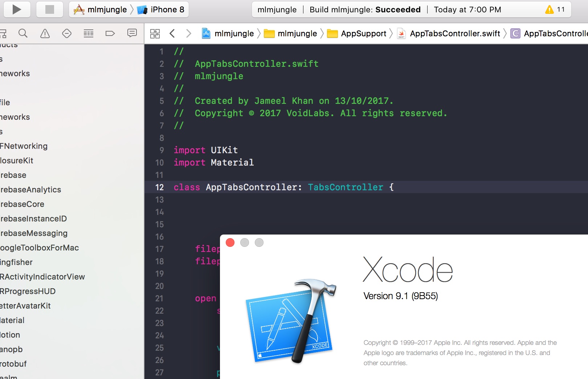Select Motion in navigator

pyautogui.click(x=10, y=335)
